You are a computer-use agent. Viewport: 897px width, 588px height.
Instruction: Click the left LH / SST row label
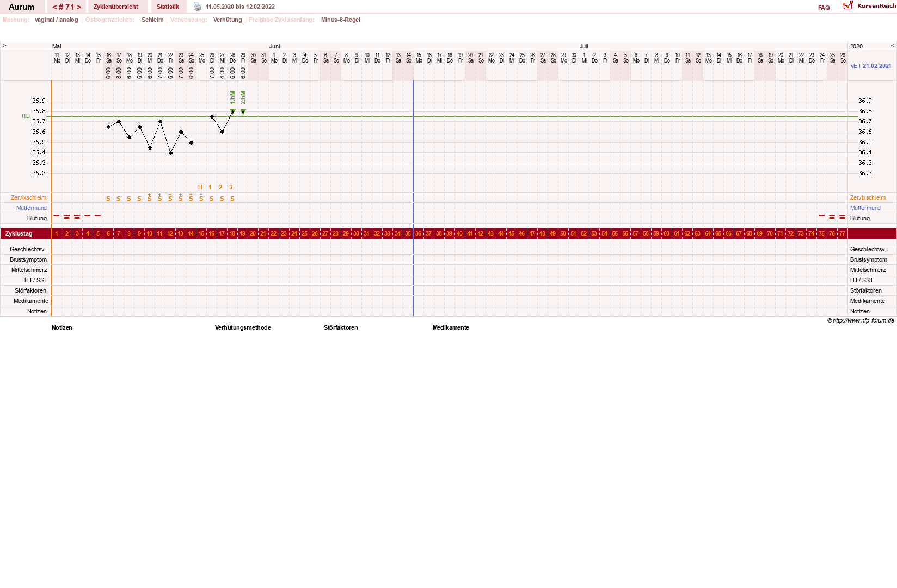point(36,281)
